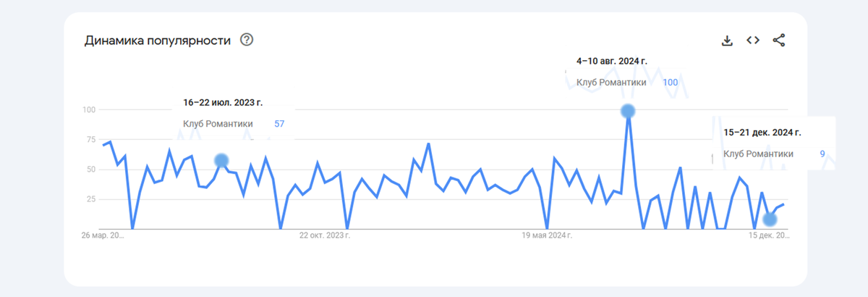Click the tooltip value 100 in blue
This screenshot has width=868, height=297.
[x=670, y=83]
